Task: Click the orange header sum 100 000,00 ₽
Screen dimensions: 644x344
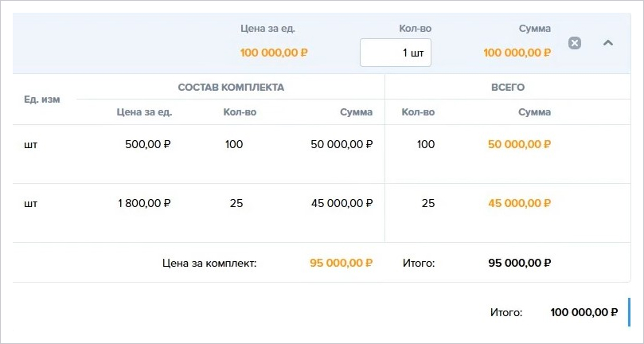Action: (517, 53)
